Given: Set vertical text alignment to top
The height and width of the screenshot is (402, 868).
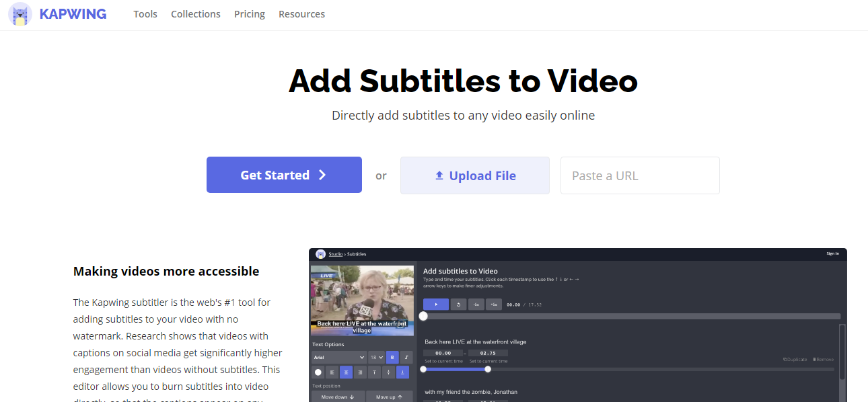Looking at the screenshot, I should click(375, 372).
